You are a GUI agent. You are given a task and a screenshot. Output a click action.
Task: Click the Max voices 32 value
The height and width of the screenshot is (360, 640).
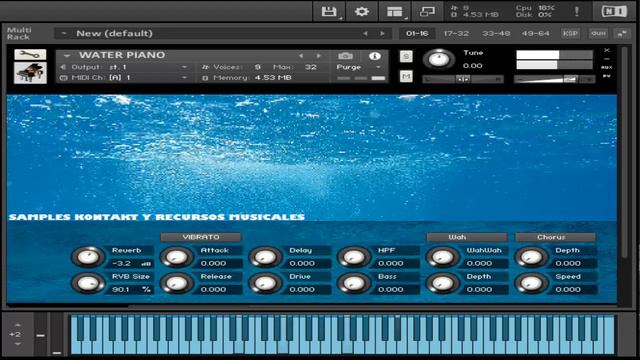(x=311, y=67)
